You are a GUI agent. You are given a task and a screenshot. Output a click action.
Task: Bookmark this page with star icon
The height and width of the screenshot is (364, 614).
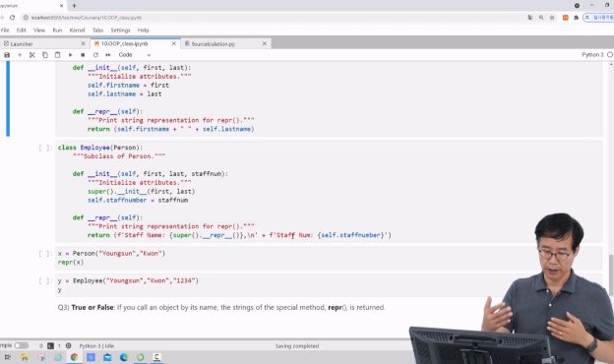click(552, 18)
